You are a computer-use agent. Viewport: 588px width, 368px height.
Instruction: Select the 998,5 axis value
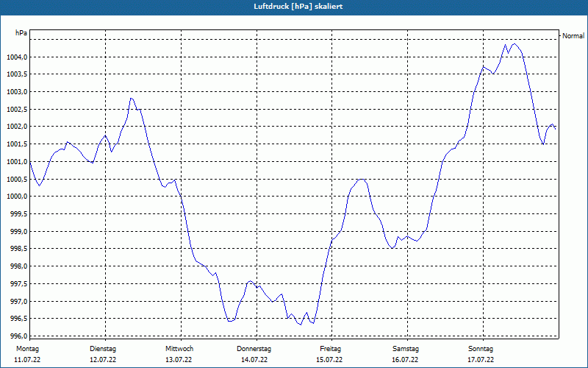pyautogui.click(x=18, y=249)
